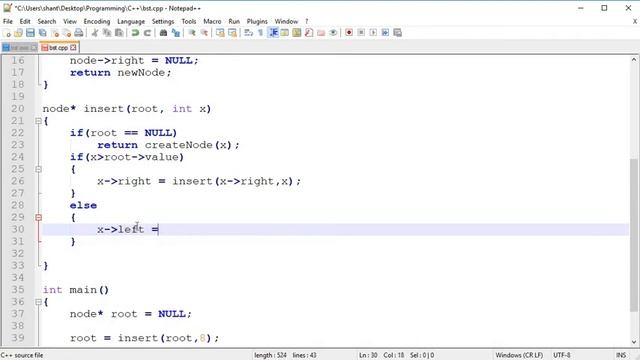Viewport: 640px width, 360px height.
Task: Click the Windows (CR LF) status field
Action: 519,355
